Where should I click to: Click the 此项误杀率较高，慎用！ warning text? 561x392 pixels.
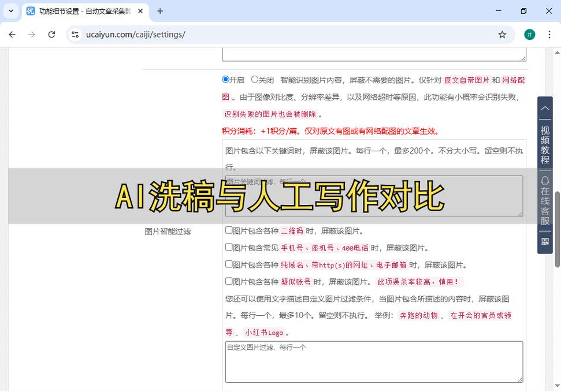pos(419,282)
